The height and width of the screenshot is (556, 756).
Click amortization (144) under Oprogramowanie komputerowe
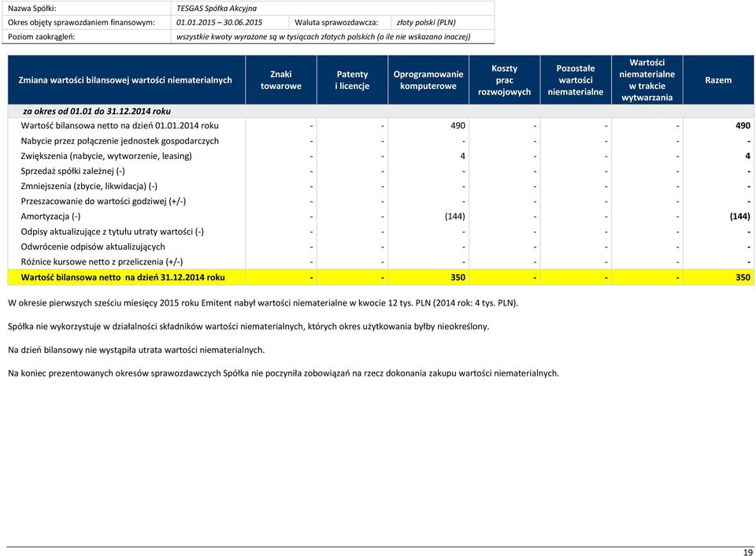coord(455,217)
